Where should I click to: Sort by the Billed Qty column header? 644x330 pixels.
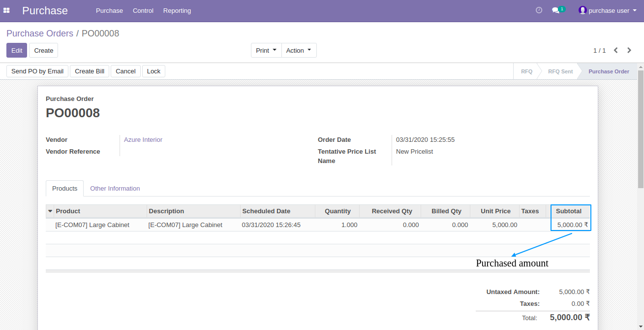[x=446, y=211]
